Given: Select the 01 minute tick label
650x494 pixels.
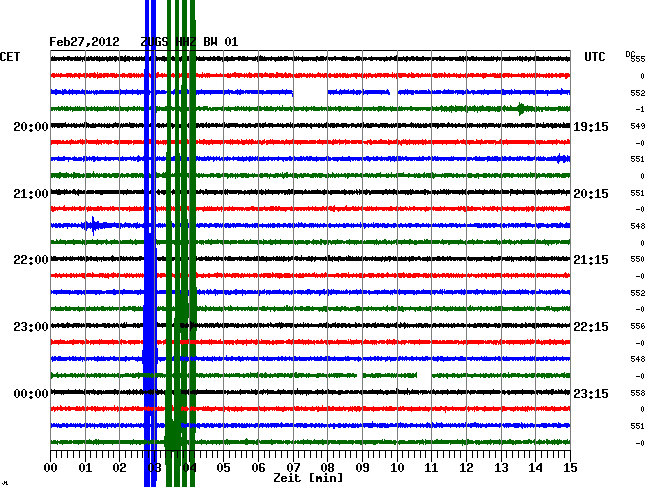Looking at the screenshot, I should 85,468.
